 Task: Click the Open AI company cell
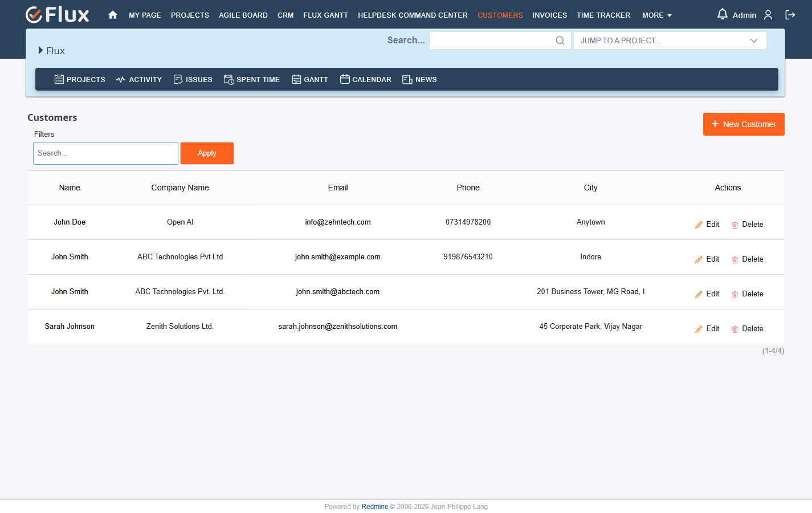point(180,222)
